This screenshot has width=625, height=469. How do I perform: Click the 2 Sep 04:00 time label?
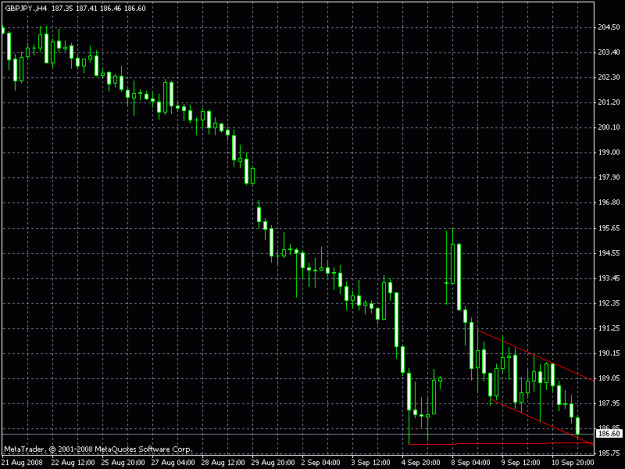click(x=320, y=463)
